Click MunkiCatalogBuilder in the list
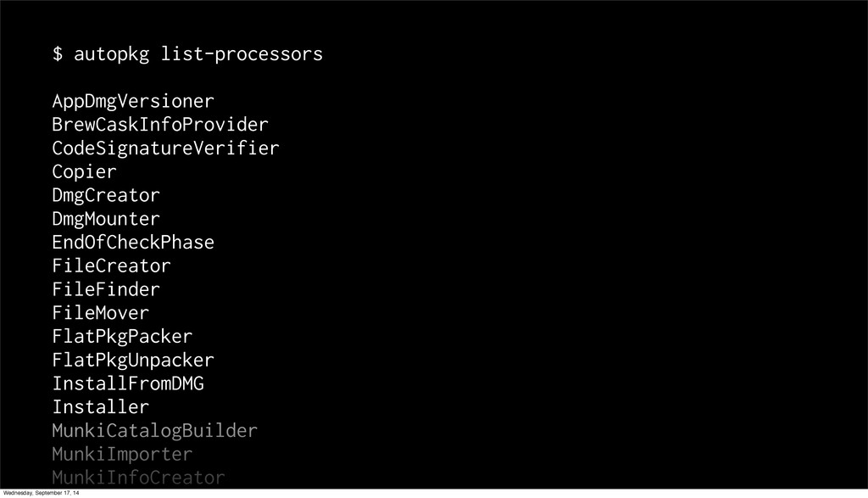Image resolution: width=868 pixels, height=498 pixels. (154, 431)
